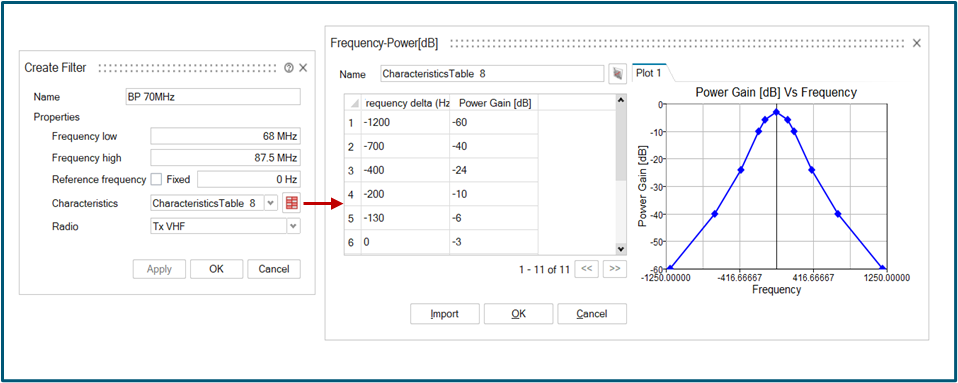Screen dimensions: 958x383
Task: Click the plot icon beside the Name field
Action: 617,74
